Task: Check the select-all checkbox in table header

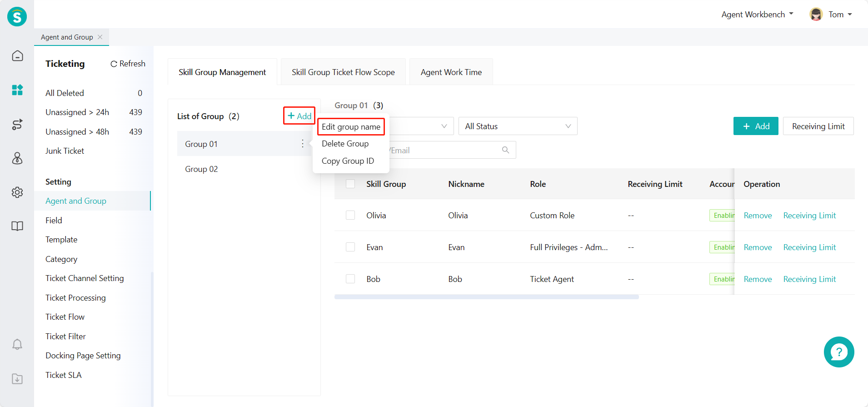Action: [x=350, y=184]
